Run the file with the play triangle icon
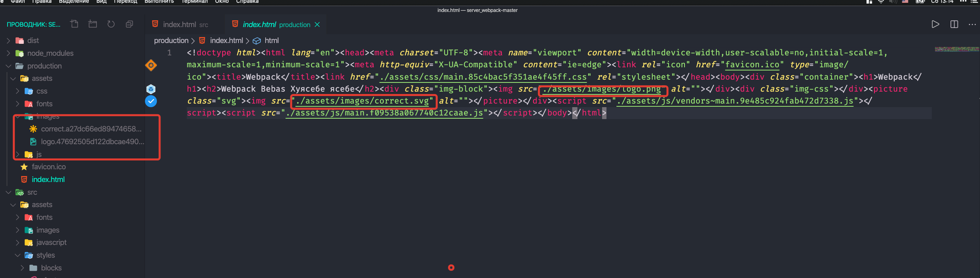The image size is (980, 278). click(935, 24)
